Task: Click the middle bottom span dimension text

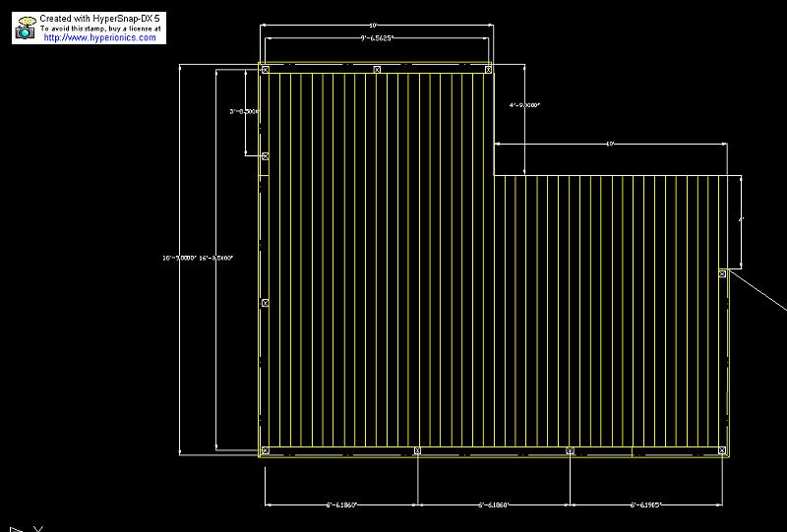Action: [x=493, y=504]
